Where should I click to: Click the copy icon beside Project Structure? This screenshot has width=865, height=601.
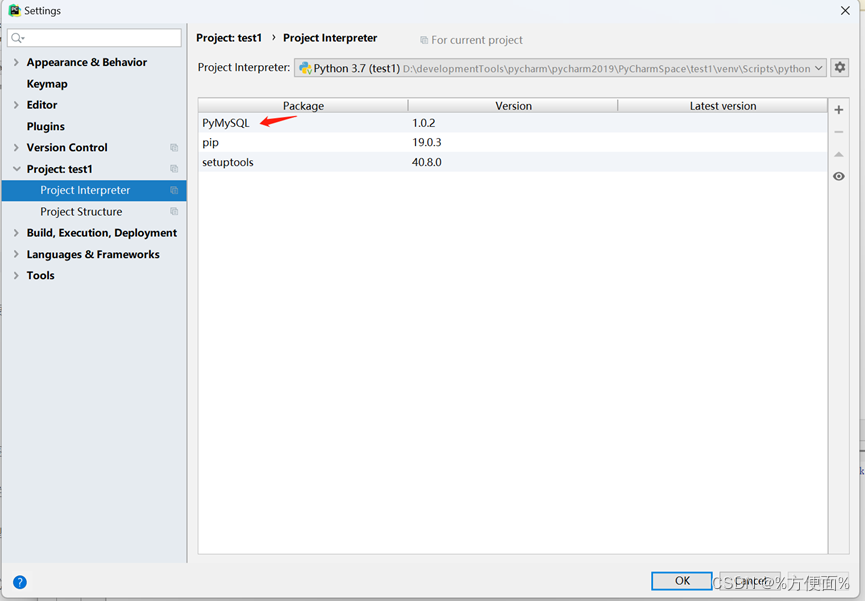pyautogui.click(x=174, y=211)
